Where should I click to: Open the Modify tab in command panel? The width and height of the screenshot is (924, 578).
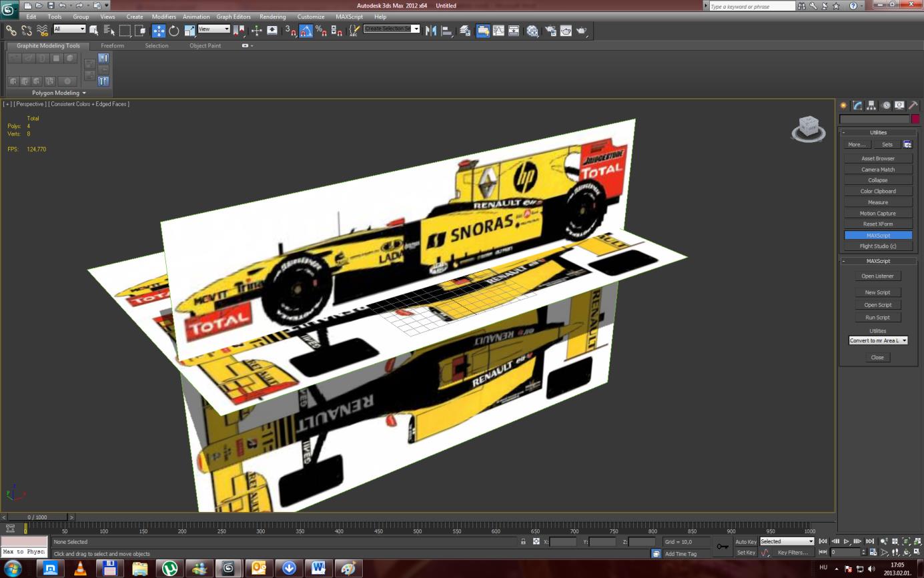pos(857,105)
